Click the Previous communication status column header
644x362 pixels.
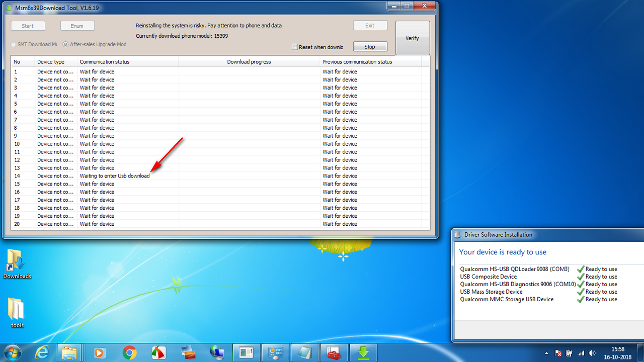coord(370,62)
